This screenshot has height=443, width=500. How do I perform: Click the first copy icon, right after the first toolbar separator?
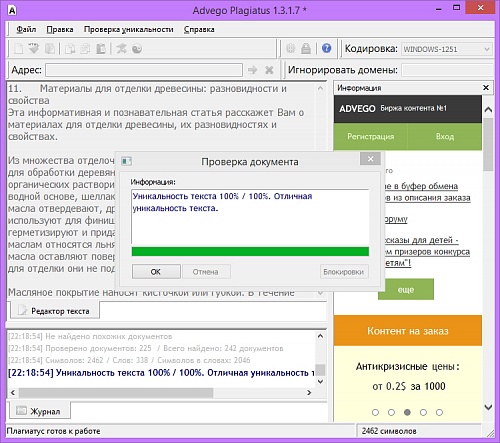point(70,49)
